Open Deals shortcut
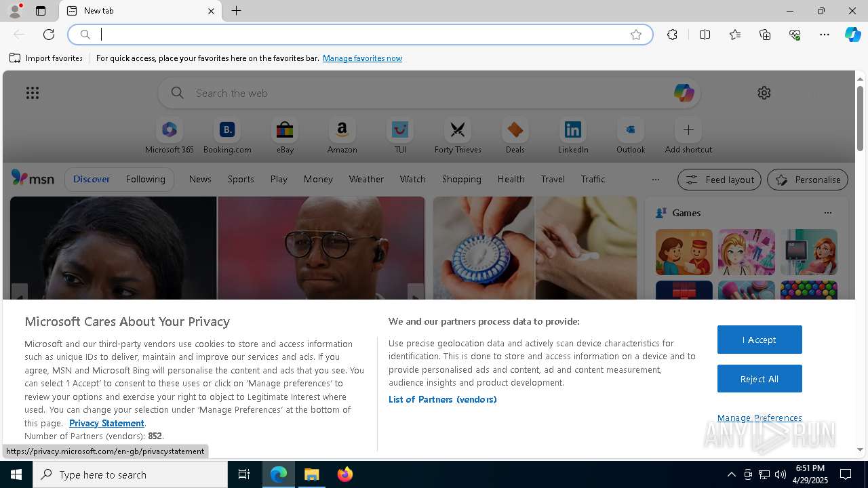Viewport: 868px width, 488px height. point(515,136)
